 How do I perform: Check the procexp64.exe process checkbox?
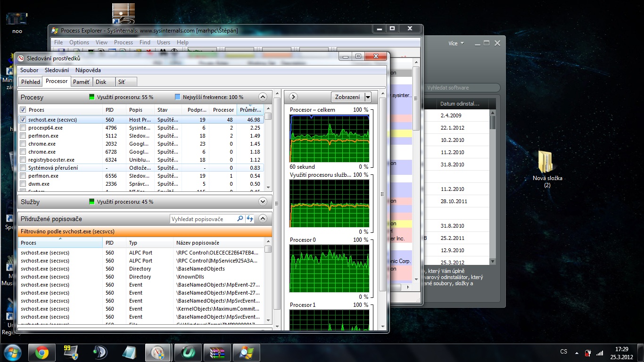(23, 128)
